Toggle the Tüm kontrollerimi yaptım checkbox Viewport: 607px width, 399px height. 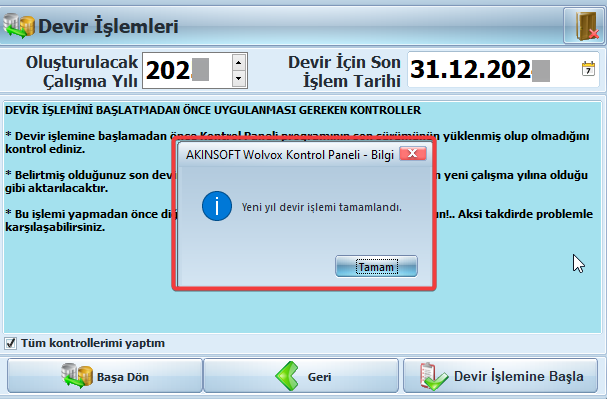[10, 343]
